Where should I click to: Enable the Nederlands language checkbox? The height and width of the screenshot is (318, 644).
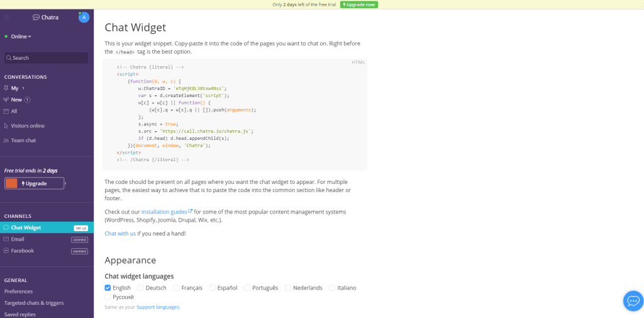pyautogui.click(x=288, y=288)
